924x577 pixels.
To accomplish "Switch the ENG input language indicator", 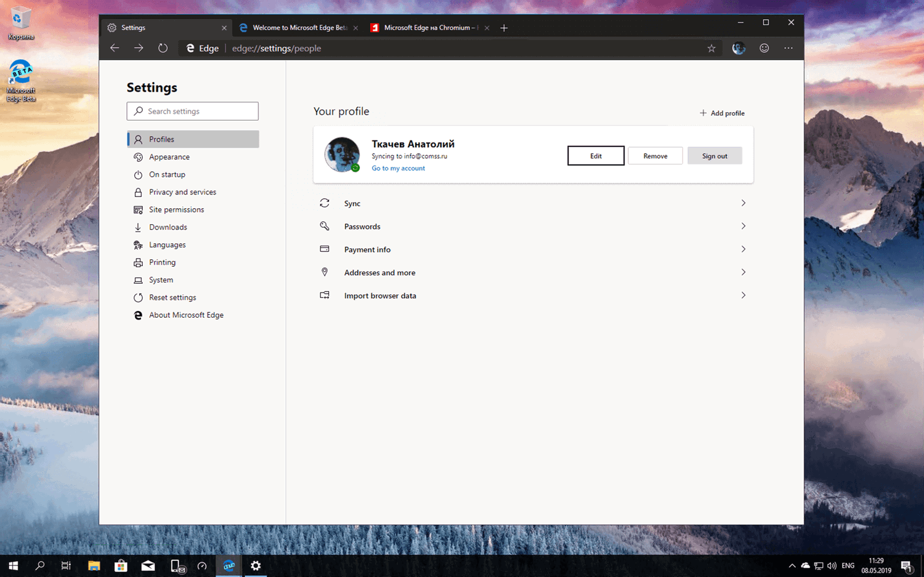I will [x=848, y=565].
